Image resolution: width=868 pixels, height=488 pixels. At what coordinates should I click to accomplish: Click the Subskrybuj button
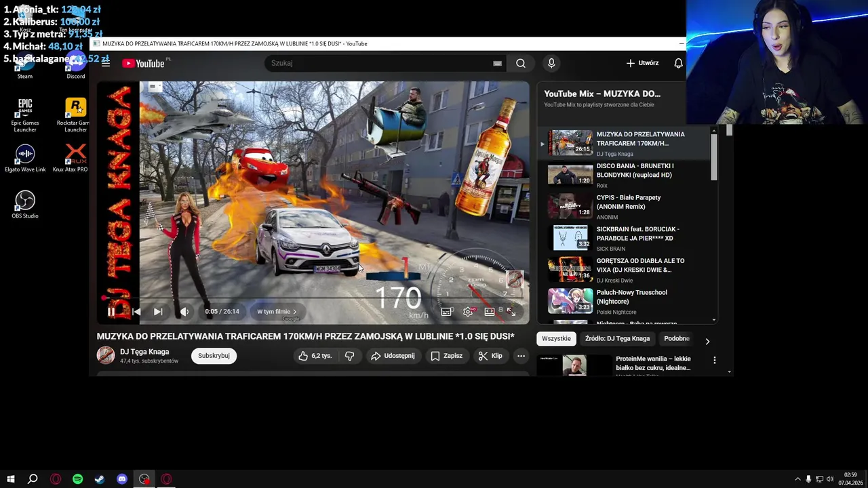click(x=214, y=356)
